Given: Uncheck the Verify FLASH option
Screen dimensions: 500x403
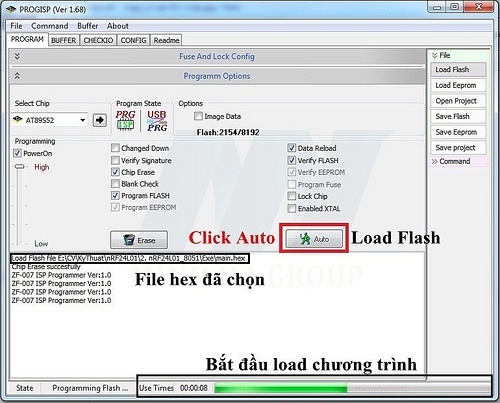Looking at the screenshot, I should [x=292, y=160].
